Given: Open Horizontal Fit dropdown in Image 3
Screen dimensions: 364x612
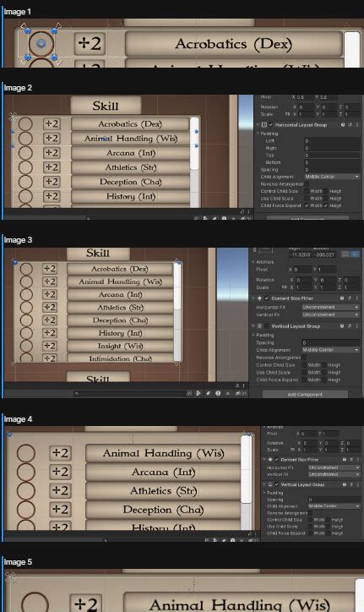Looking at the screenshot, I should [x=330, y=307].
